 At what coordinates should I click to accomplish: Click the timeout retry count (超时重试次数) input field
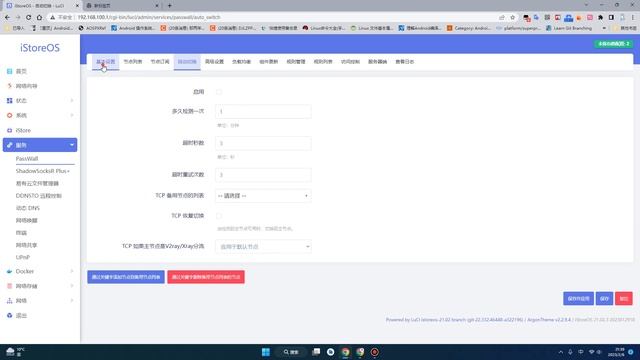click(x=263, y=175)
